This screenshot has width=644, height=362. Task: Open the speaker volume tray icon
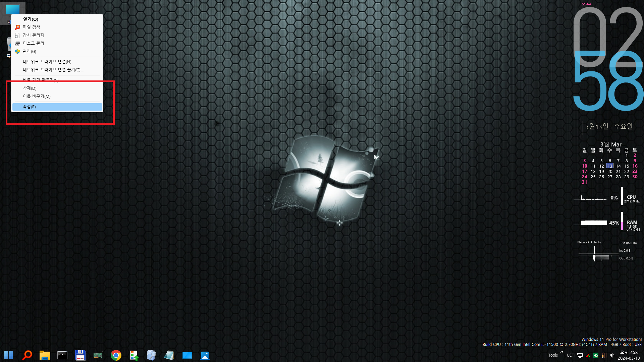click(612, 355)
